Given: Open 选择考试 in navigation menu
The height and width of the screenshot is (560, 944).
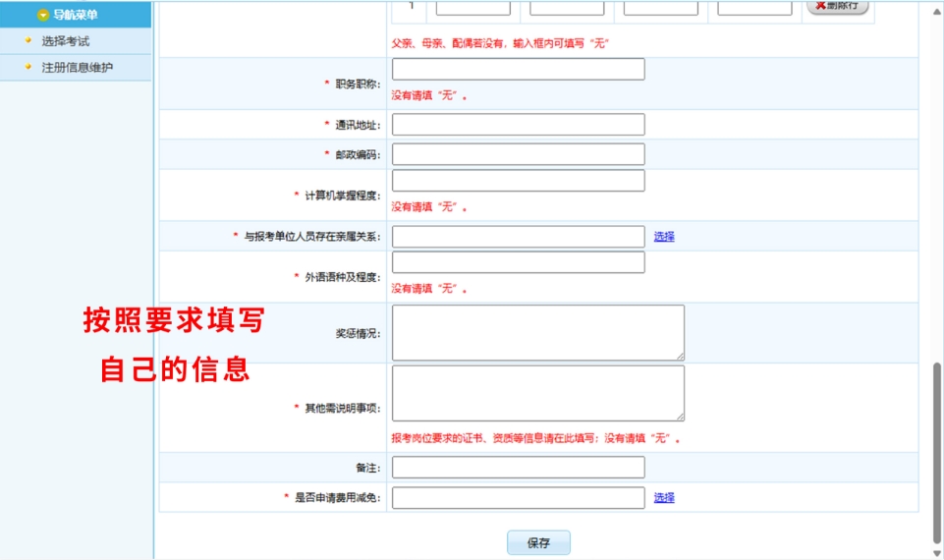Looking at the screenshot, I should (x=66, y=41).
